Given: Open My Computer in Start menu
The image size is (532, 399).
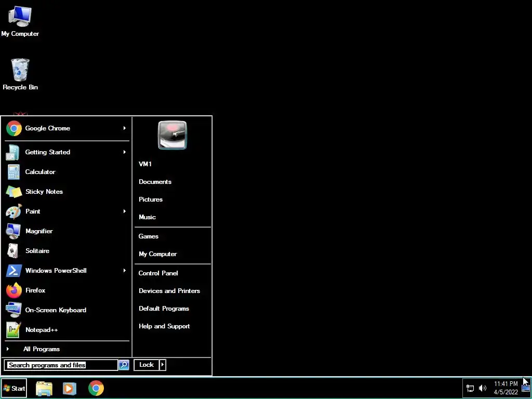Looking at the screenshot, I should pyautogui.click(x=158, y=254).
